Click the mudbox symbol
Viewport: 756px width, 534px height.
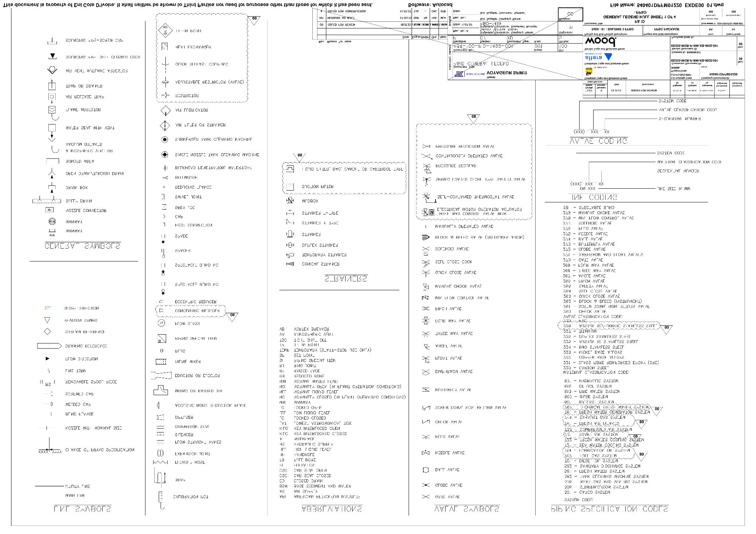point(290,201)
